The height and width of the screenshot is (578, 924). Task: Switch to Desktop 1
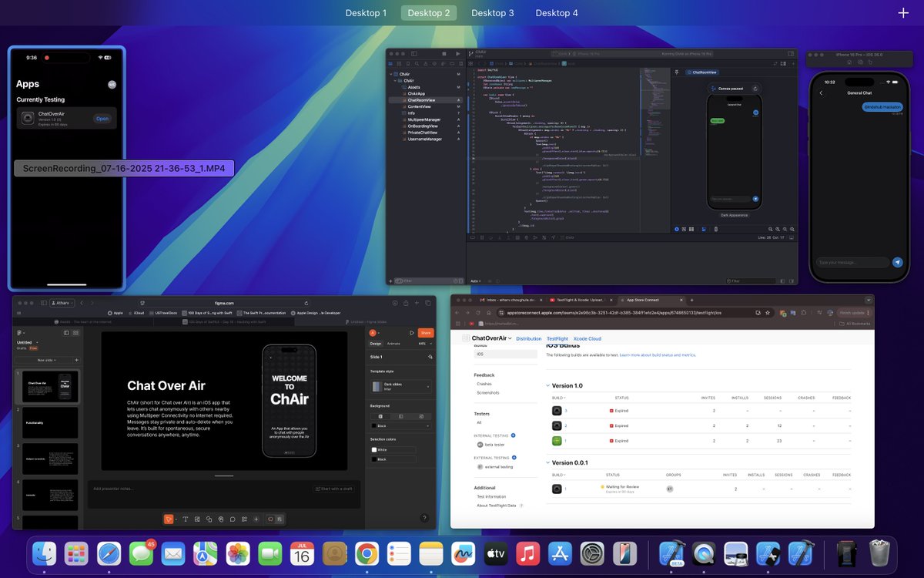click(x=366, y=12)
